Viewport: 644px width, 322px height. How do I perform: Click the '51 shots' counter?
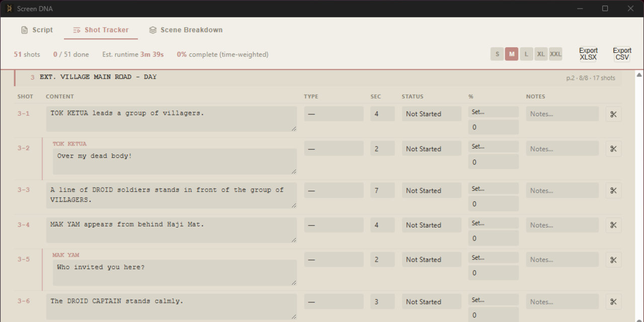point(27,54)
